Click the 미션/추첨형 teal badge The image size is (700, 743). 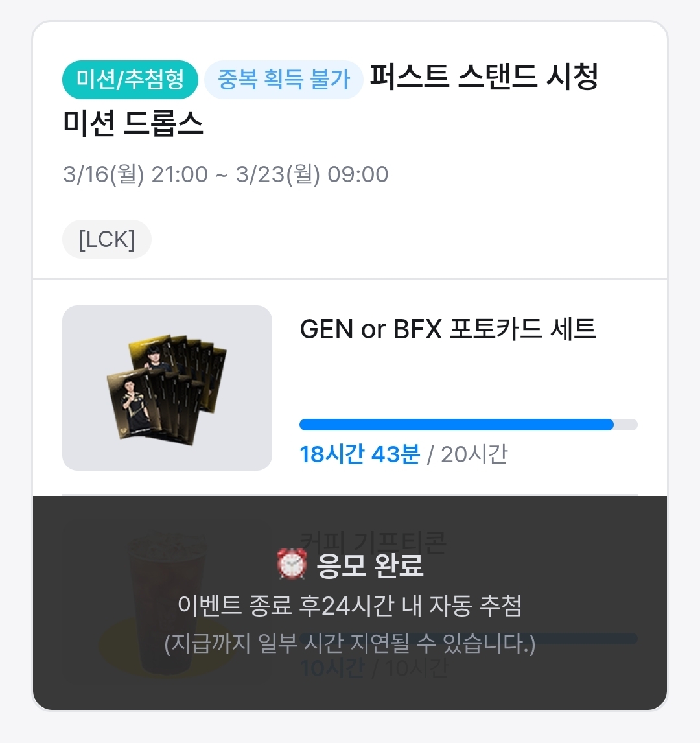tap(130, 80)
